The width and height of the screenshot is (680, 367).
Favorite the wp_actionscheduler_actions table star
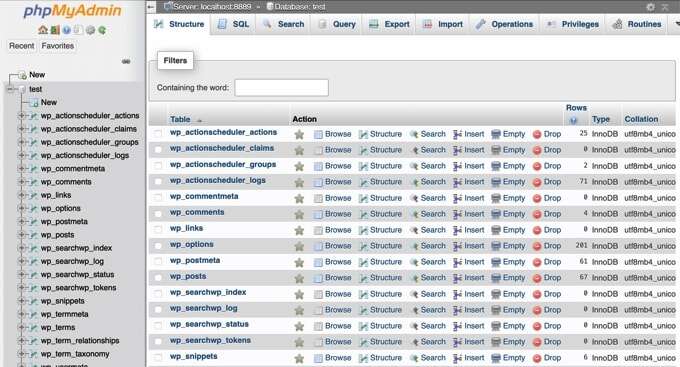[x=299, y=134]
